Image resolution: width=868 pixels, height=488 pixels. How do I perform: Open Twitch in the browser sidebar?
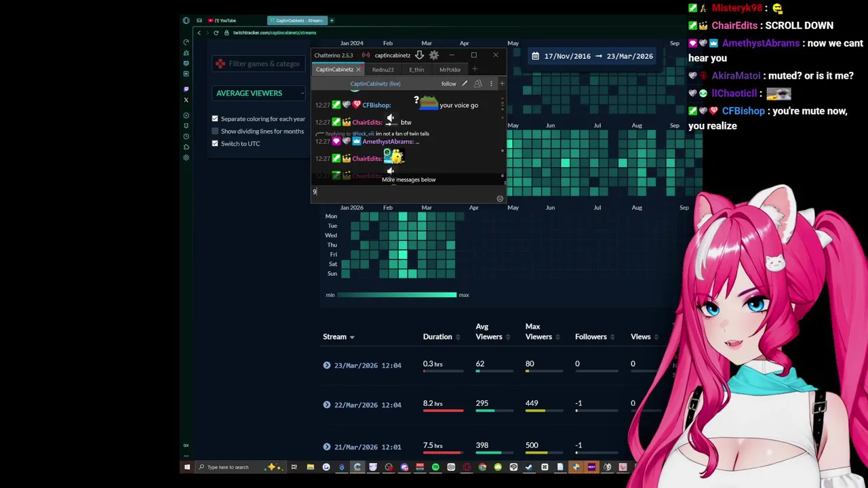[186, 89]
